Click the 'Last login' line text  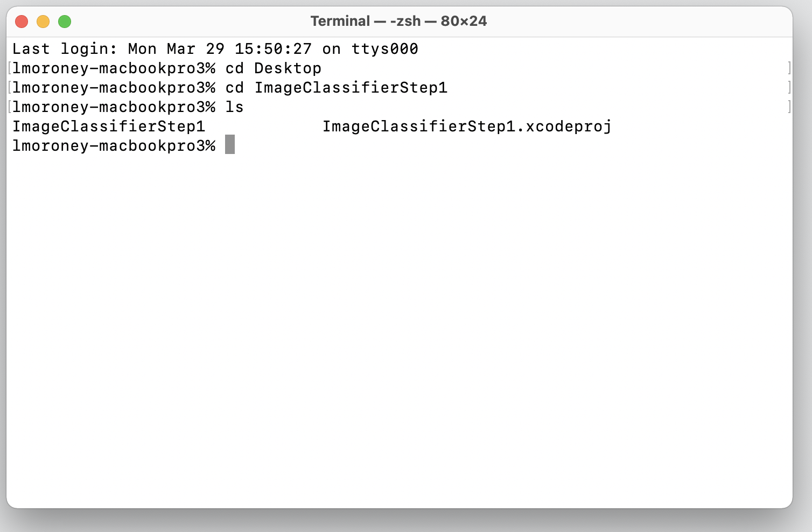(215, 49)
